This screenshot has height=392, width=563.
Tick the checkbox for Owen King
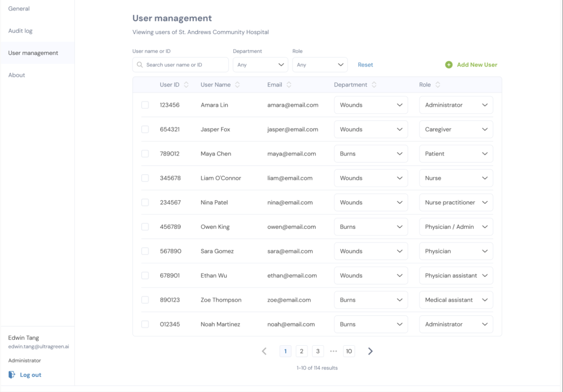(x=145, y=227)
